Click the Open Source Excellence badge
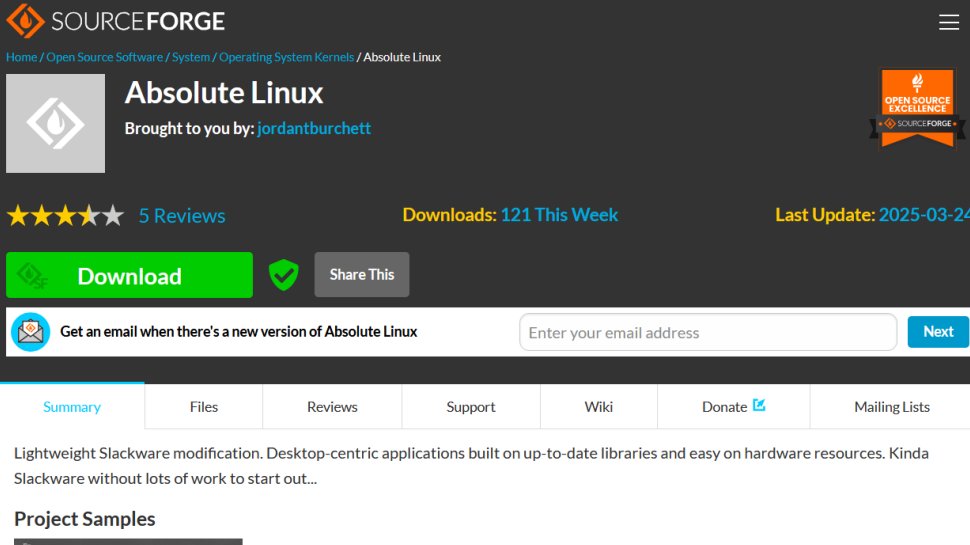 [917, 108]
